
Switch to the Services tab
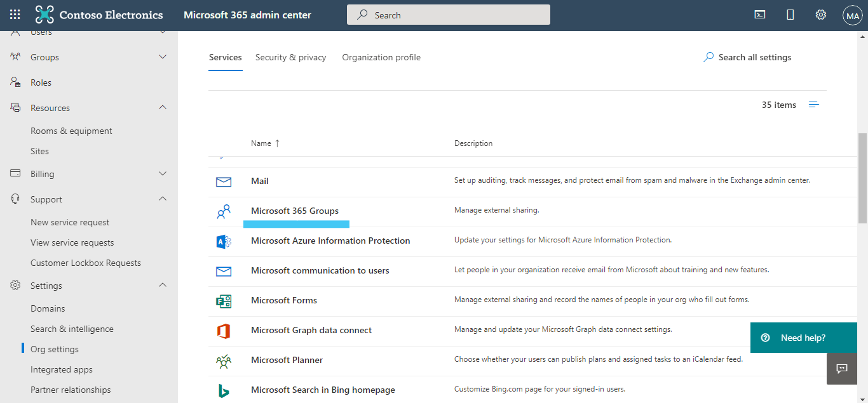coord(226,57)
